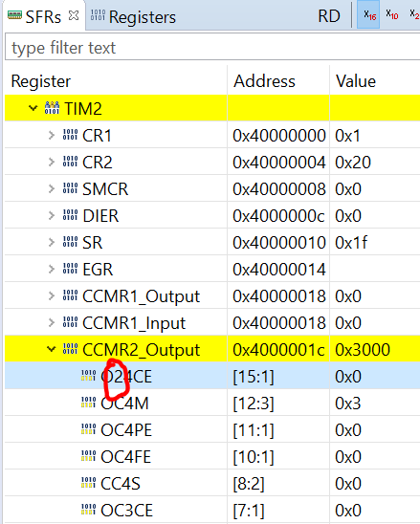Image resolution: width=420 pixels, height=524 pixels.
Task: Click bit range [12:3] cell
Action: (254, 404)
